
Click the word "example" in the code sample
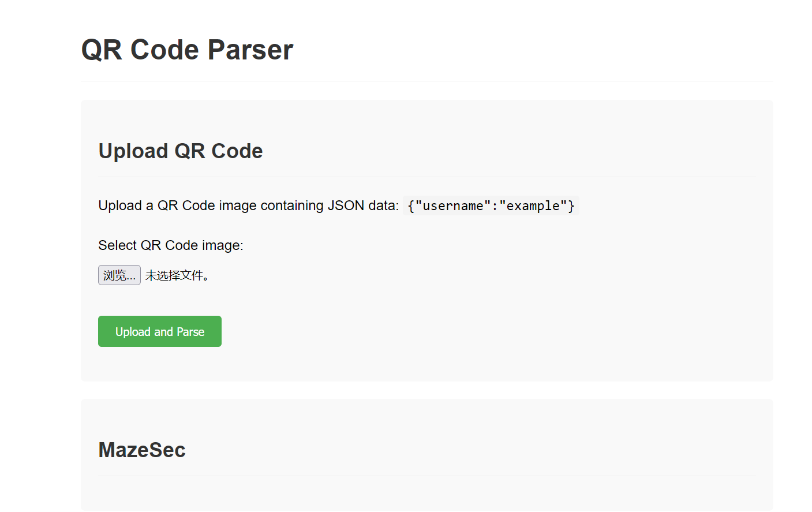[533, 206]
